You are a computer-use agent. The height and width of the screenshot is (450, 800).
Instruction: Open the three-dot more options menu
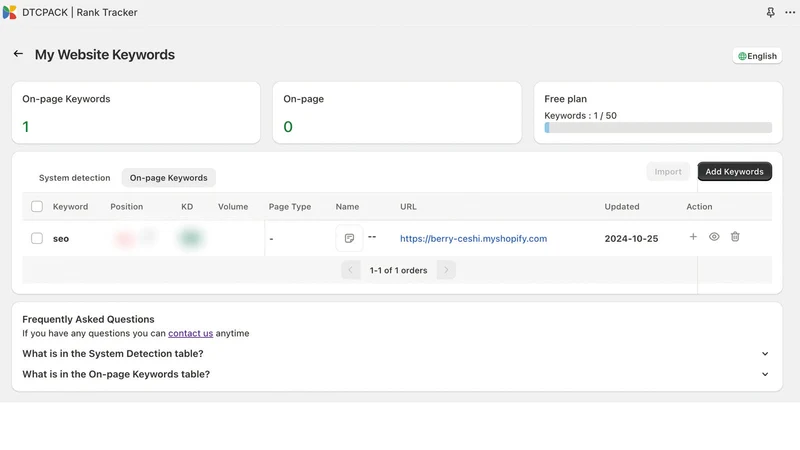click(790, 12)
